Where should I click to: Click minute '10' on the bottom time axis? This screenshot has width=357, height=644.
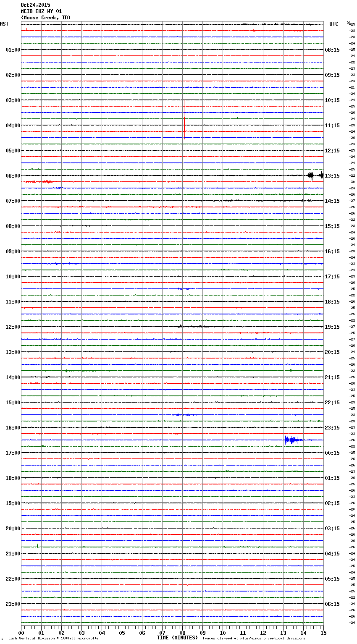[x=223, y=633]
